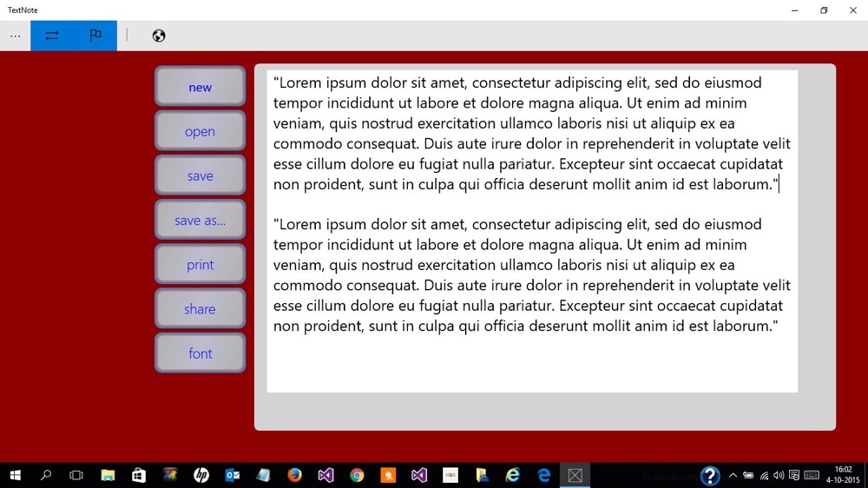Image resolution: width=868 pixels, height=488 pixels.
Task: Open font options with 'font' button
Action: tap(200, 353)
